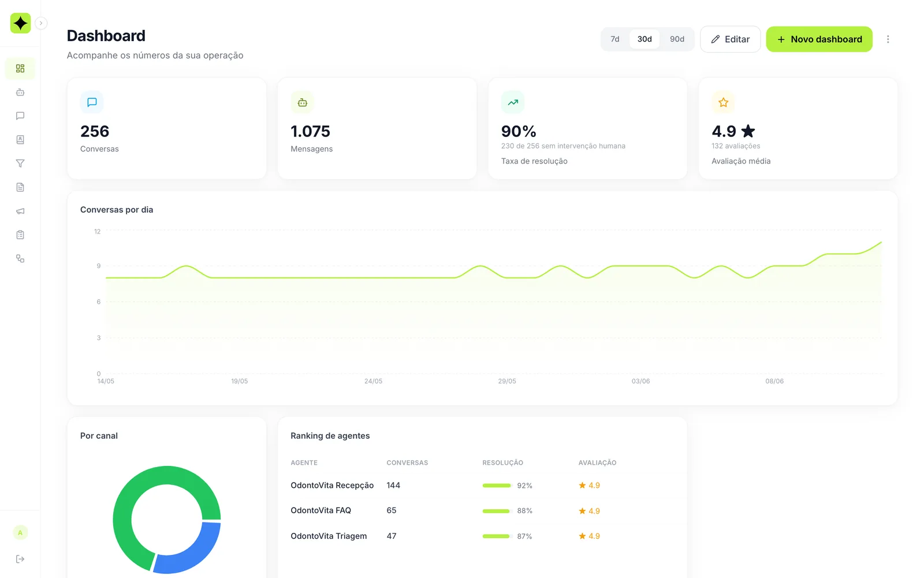Image resolution: width=924 pixels, height=578 pixels.
Task: Click the Dashboard page title
Action: [106, 36]
